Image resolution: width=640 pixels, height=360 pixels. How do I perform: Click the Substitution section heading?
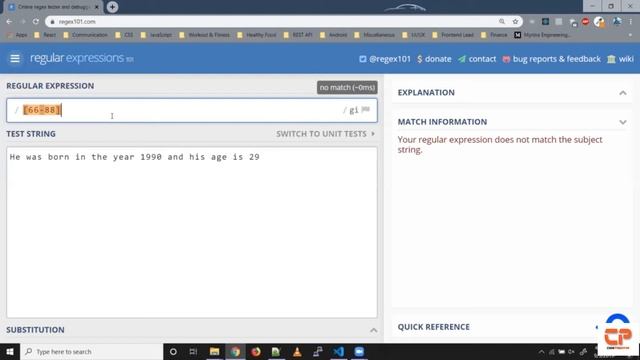pyautogui.click(x=35, y=330)
